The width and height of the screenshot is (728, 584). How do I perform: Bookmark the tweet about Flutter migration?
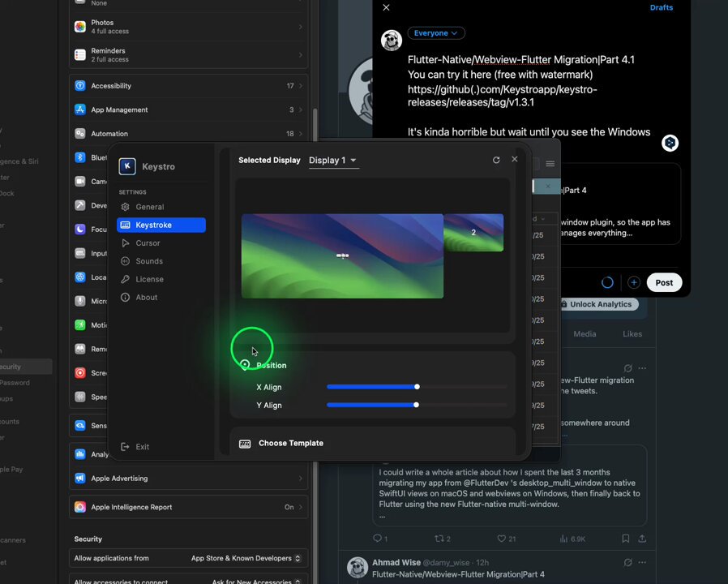625,539
